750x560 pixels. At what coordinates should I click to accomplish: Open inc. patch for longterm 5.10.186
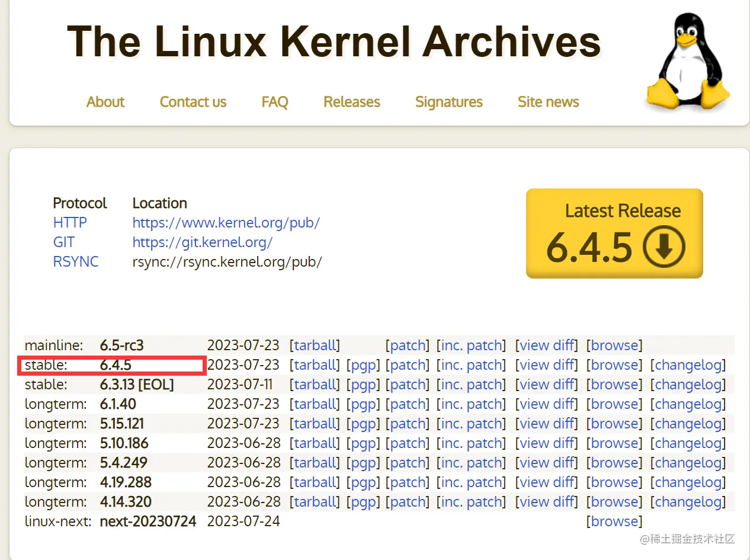click(x=472, y=444)
